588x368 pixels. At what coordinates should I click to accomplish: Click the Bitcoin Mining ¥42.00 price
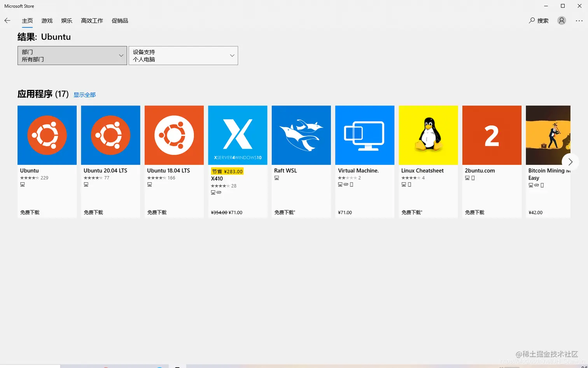tap(535, 212)
